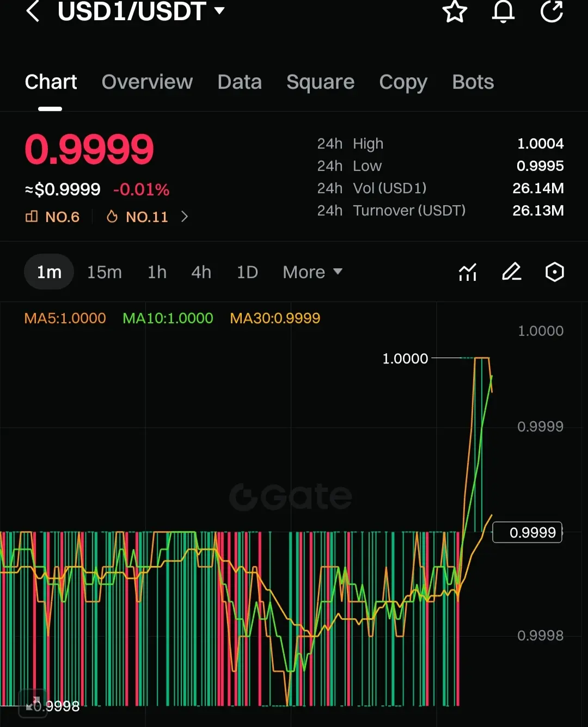Tap the 24h Low value 0.9995
This screenshot has height=727, width=588.
coord(540,166)
